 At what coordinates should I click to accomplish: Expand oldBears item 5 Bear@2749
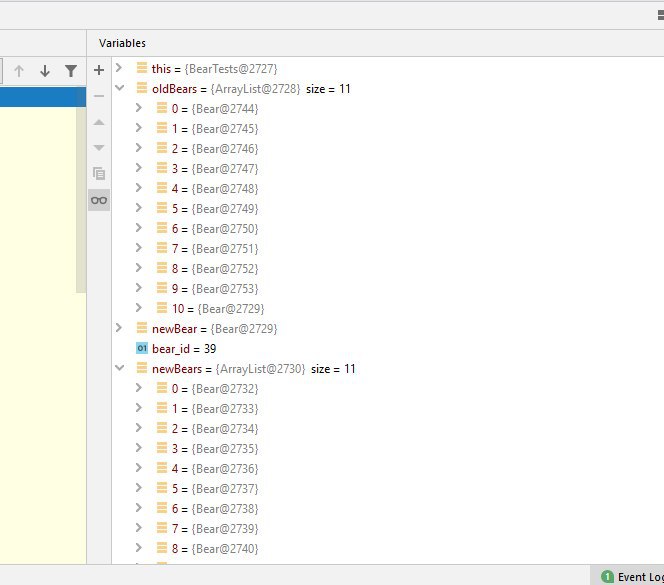click(x=138, y=208)
